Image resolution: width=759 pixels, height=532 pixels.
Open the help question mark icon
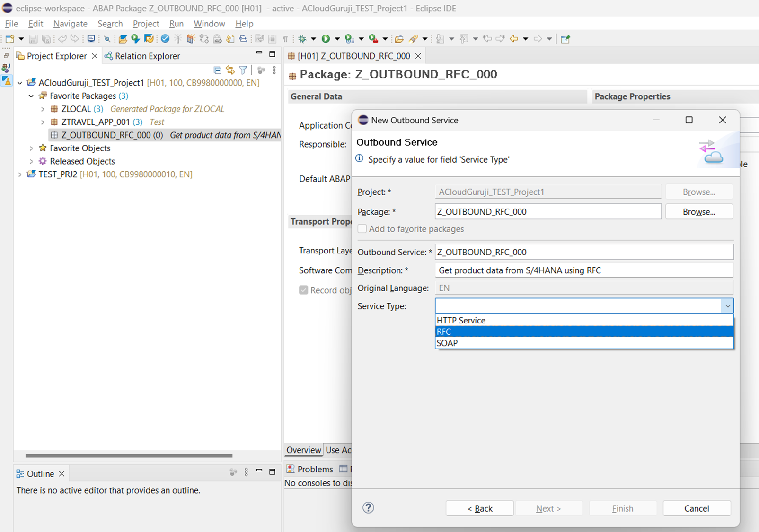click(368, 508)
